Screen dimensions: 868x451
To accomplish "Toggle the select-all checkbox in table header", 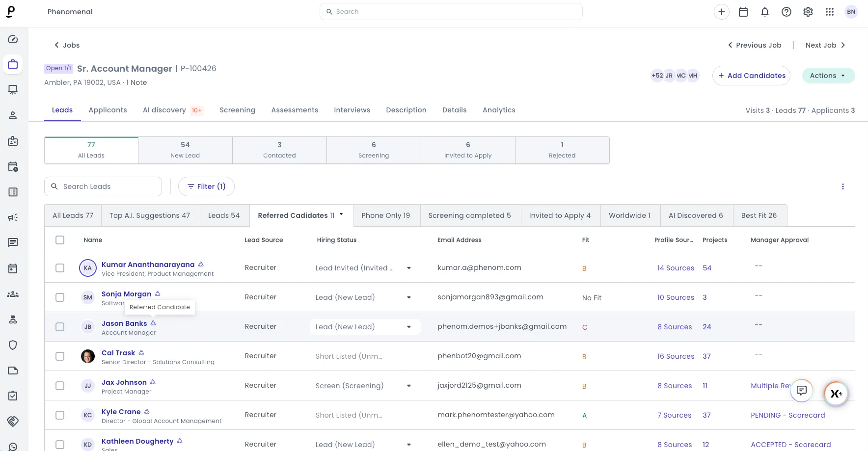I will point(60,240).
